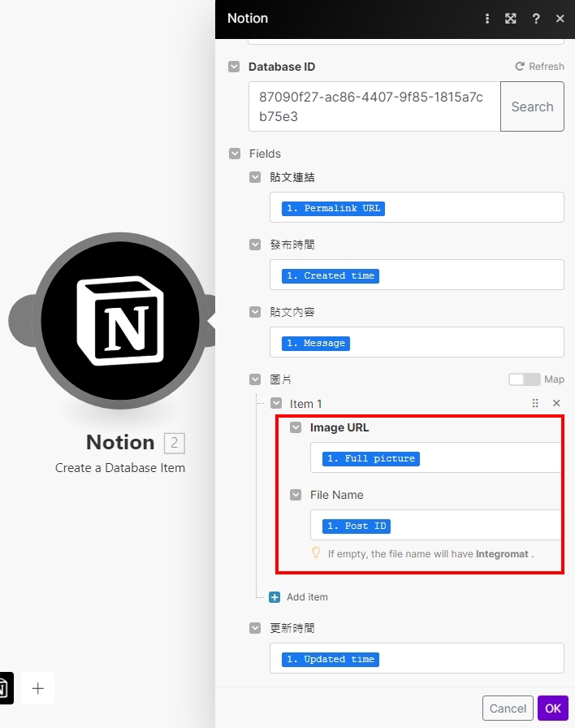Viewport: 575px width, 728px height.
Task: Select the Message tag
Action: [x=316, y=343]
